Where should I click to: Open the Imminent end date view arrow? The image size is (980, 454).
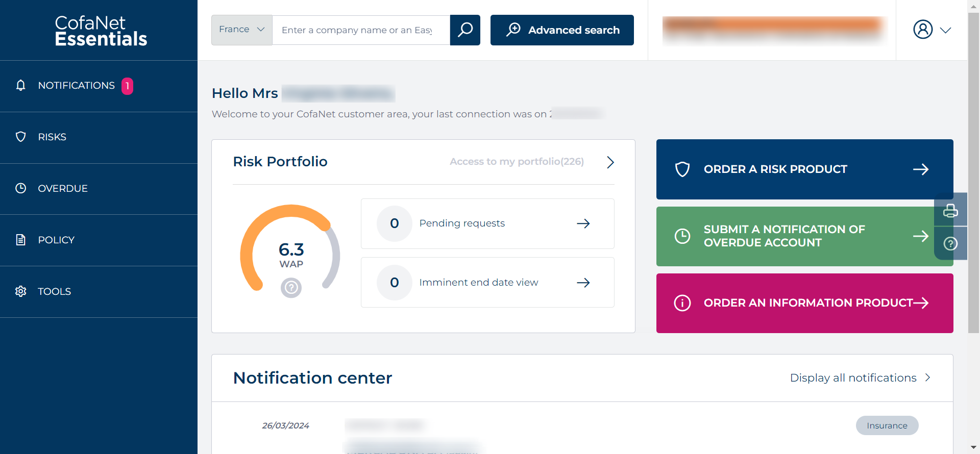(583, 283)
